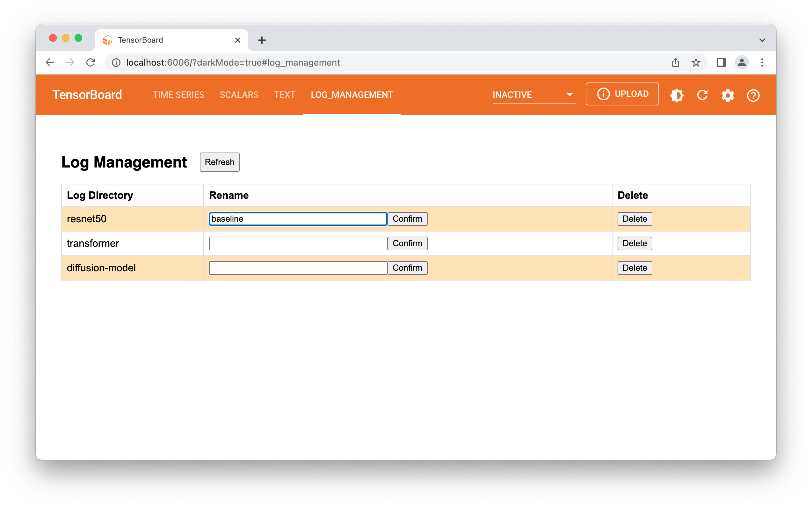Open the help question mark icon
This screenshot has width=812, height=507.
(x=753, y=95)
